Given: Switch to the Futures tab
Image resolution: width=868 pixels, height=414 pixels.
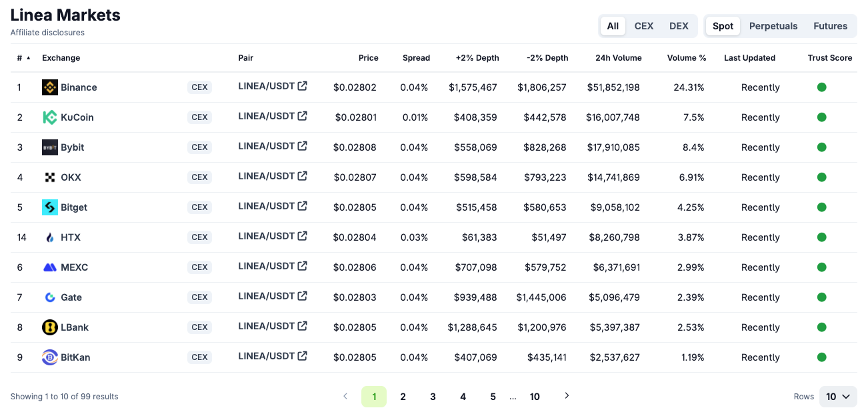Looking at the screenshot, I should coord(830,26).
